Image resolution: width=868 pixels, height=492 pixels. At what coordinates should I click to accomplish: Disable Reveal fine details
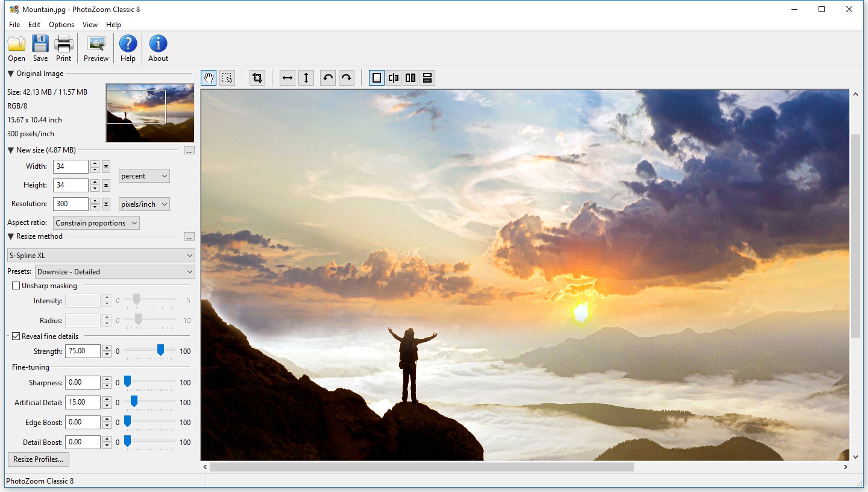click(15, 336)
